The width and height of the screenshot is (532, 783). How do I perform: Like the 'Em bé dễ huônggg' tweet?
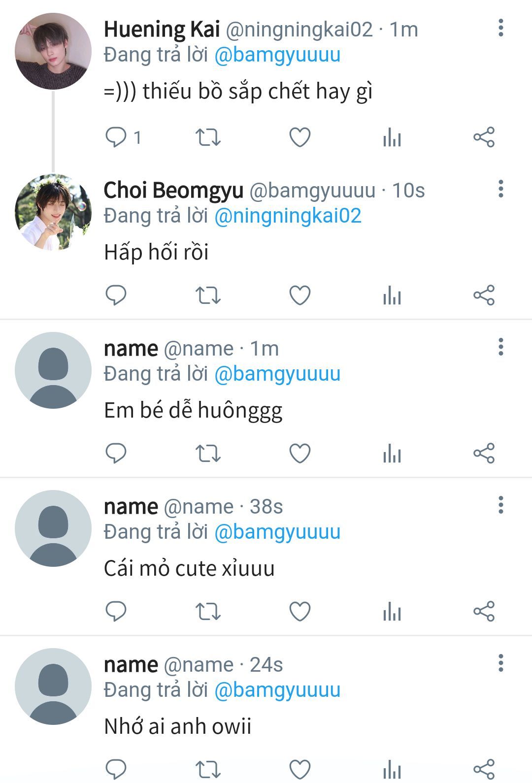point(299,454)
